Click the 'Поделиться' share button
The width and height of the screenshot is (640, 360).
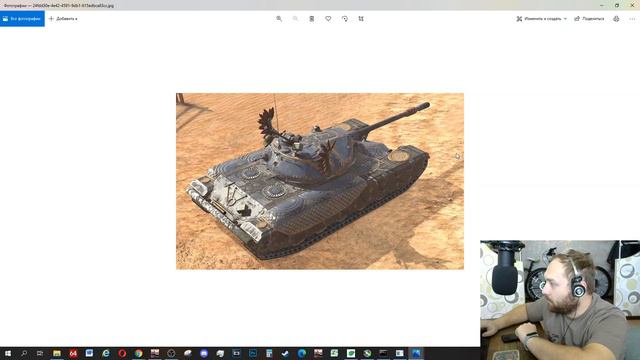click(x=589, y=19)
